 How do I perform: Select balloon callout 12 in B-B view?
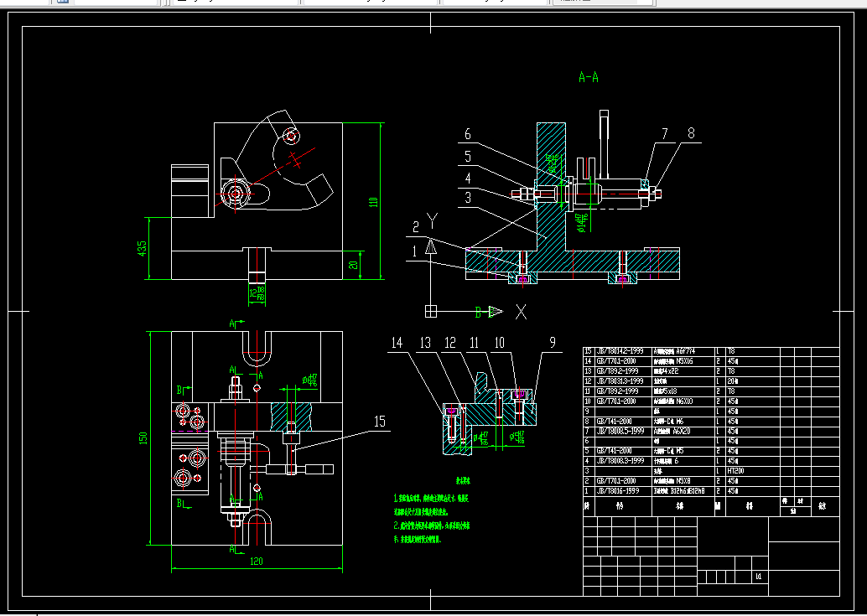tap(450, 343)
